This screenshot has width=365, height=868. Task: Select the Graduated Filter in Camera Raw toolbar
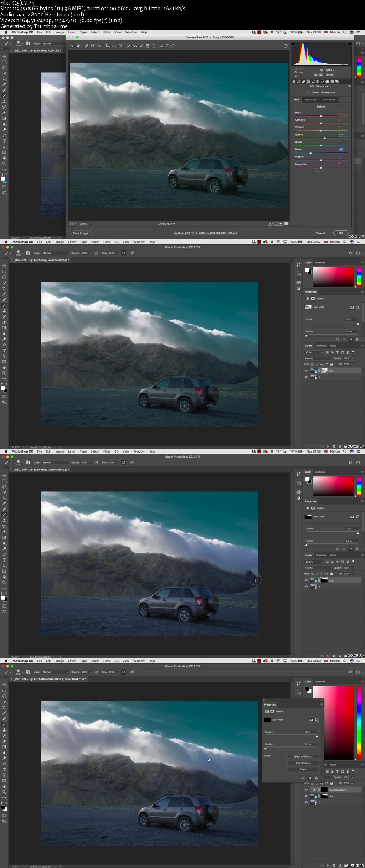pos(148,46)
